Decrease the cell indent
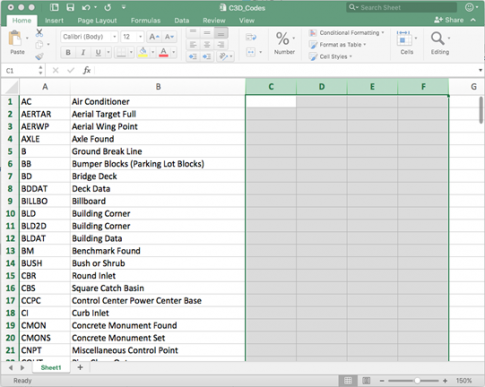The height and width of the screenshot is (387, 485). point(193,57)
